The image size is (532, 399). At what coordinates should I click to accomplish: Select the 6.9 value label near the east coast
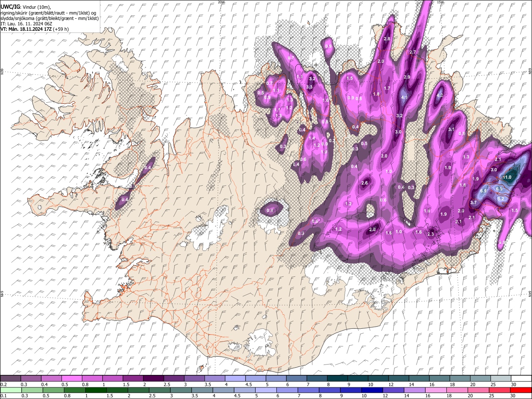pos(483,191)
